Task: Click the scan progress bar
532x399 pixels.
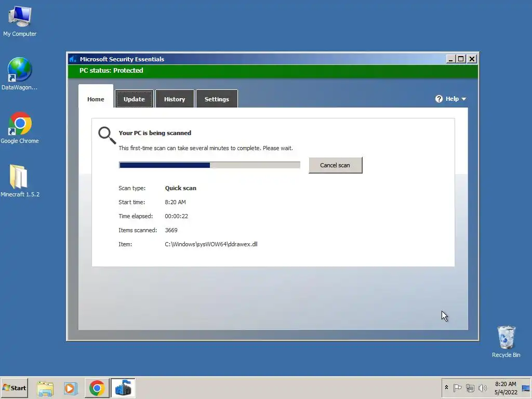Action: pos(209,165)
